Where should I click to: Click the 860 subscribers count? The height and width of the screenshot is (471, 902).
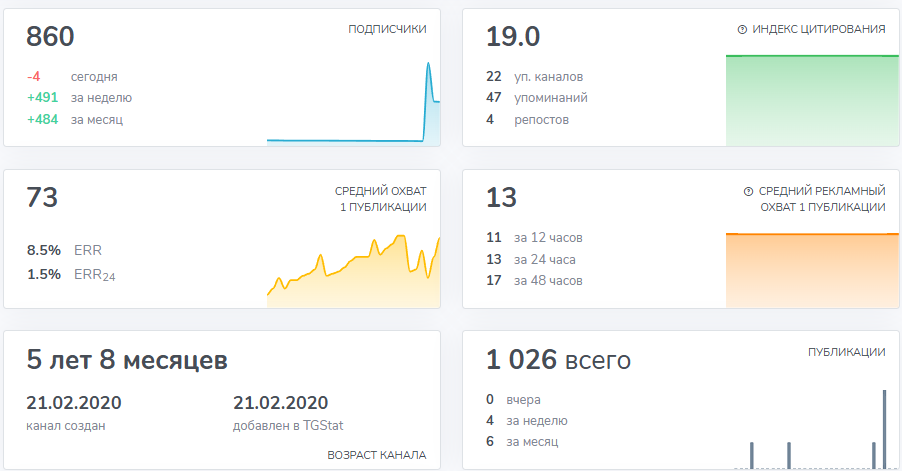(51, 37)
